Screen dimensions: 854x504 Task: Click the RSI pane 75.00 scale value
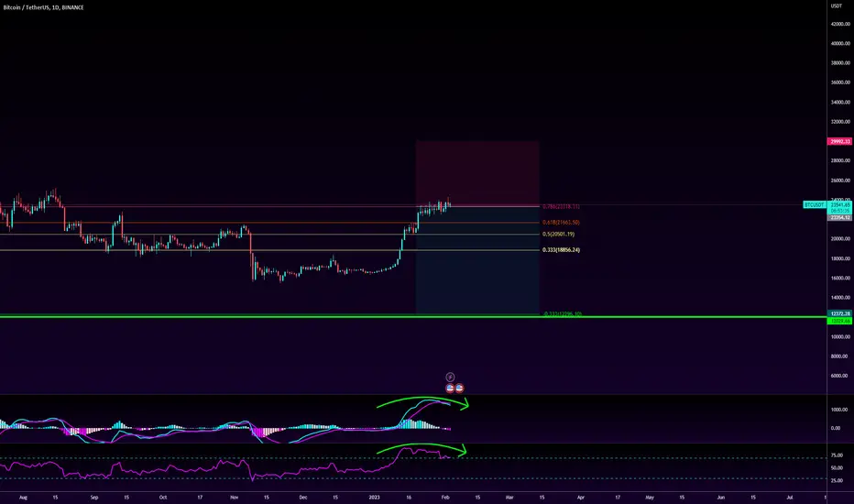click(837, 455)
